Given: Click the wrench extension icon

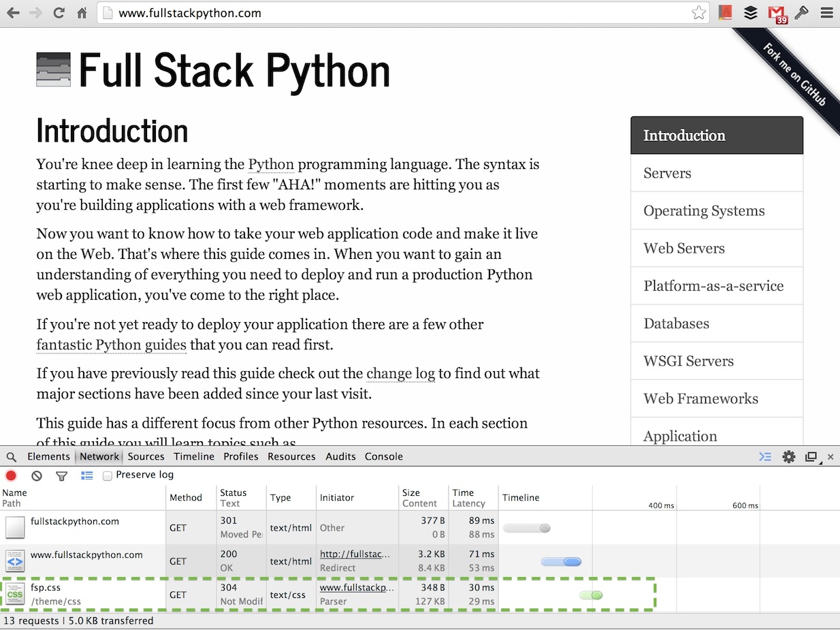Looking at the screenshot, I should point(801,12).
